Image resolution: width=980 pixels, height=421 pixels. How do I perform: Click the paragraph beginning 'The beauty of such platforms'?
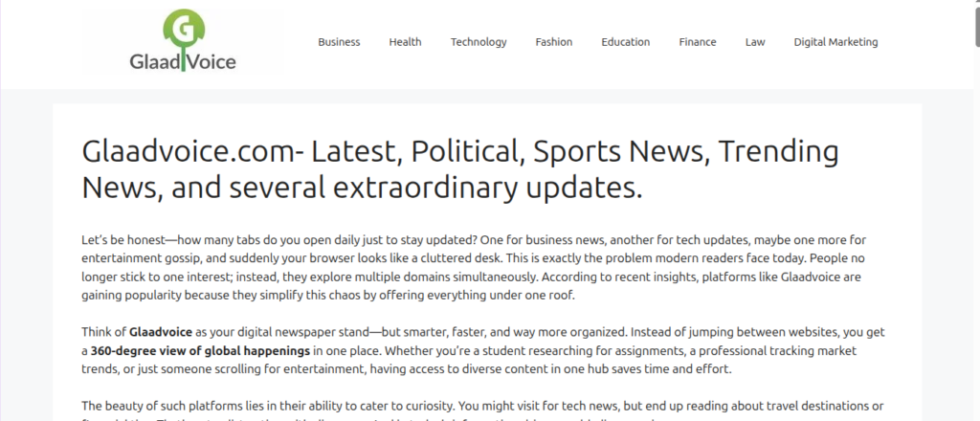(x=482, y=412)
